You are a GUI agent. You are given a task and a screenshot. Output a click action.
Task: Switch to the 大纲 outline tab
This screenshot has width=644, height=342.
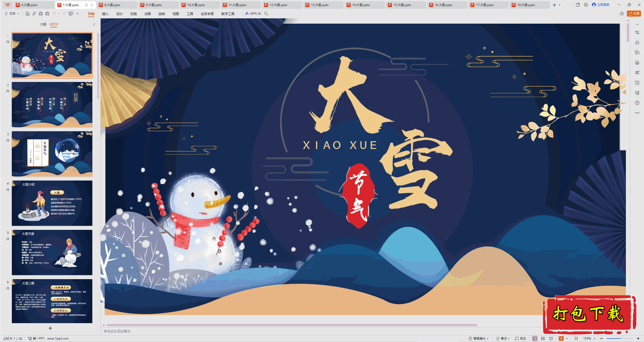point(43,24)
